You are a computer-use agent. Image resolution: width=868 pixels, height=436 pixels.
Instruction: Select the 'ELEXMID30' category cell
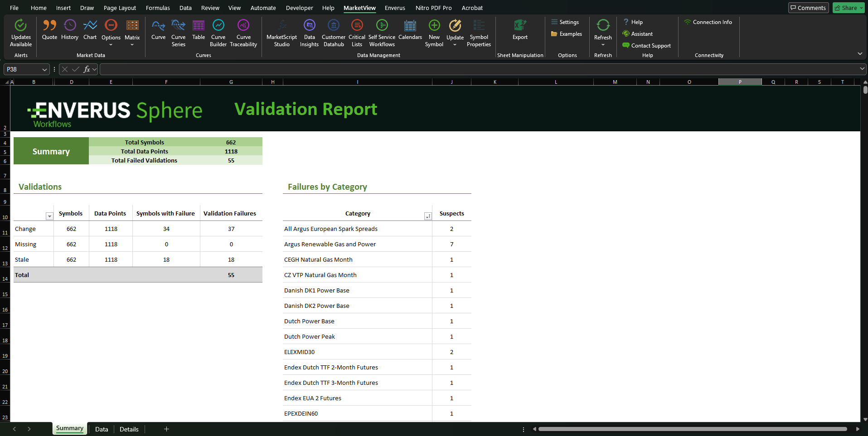pos(358,352)
